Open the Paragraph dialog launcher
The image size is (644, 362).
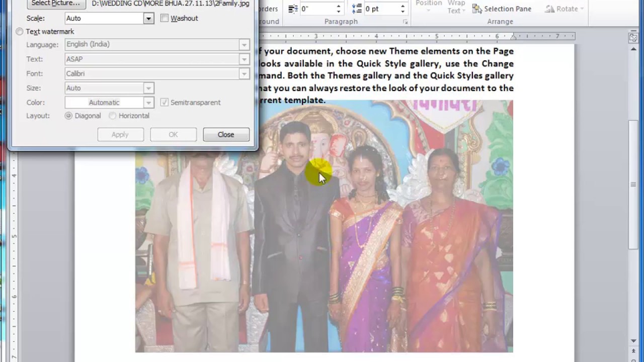[406, 22]
